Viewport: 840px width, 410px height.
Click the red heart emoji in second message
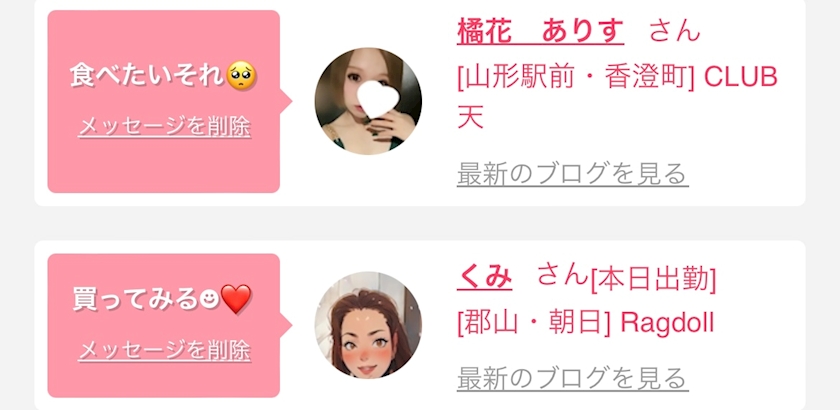point(236,300)
